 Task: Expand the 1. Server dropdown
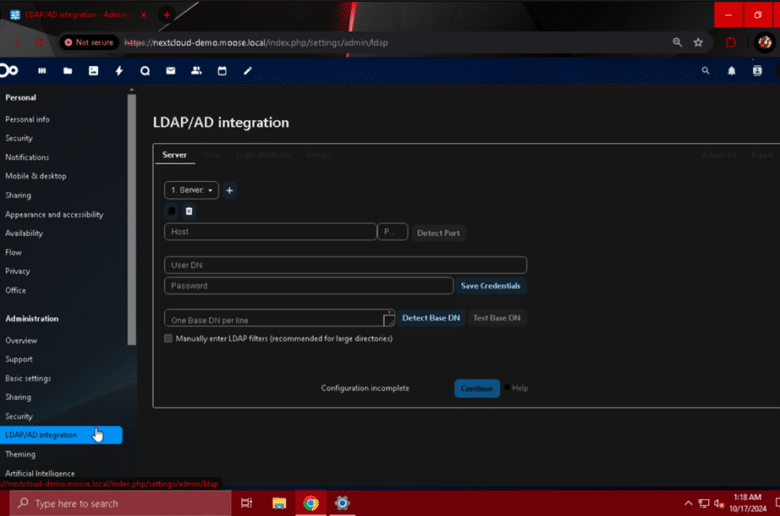(x=192, y=190)
